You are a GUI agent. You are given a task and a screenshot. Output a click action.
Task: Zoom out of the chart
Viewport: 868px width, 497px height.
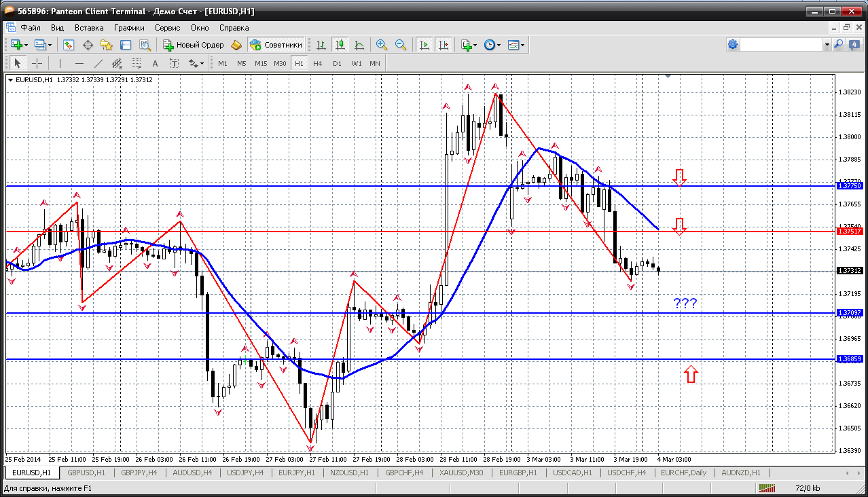point(401,45)
